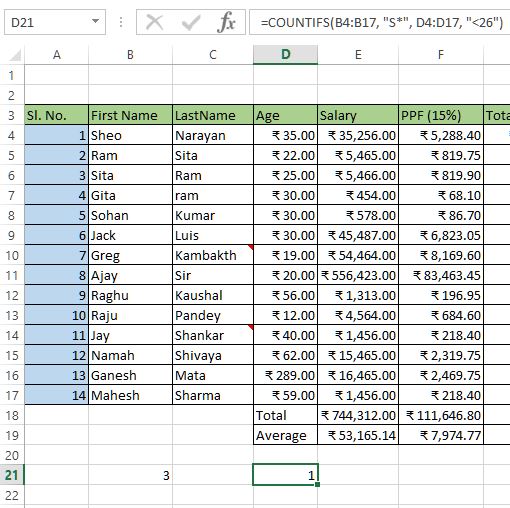The image size is (510, 508).
Task: Select the cell containing "Ajay"
Action: 130,275
